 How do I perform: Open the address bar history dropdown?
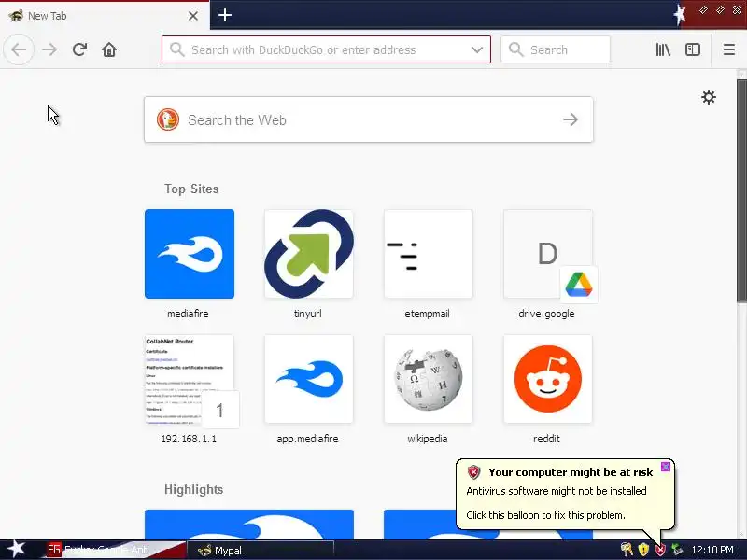tap(477, 49)
